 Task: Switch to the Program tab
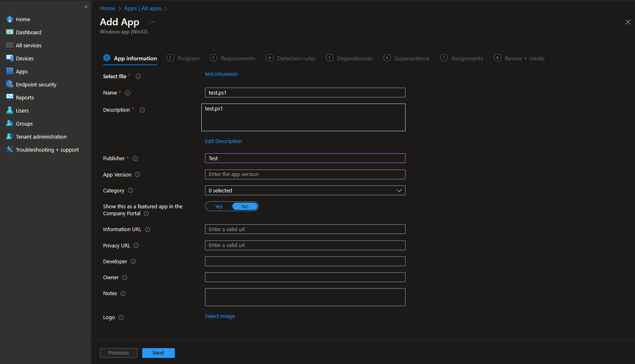click(183, 58)
